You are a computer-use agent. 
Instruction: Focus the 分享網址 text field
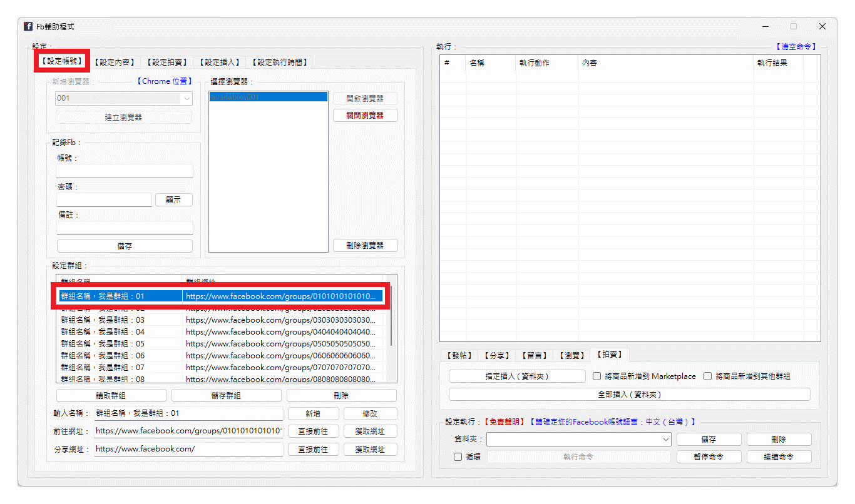(x=188, y=449)
